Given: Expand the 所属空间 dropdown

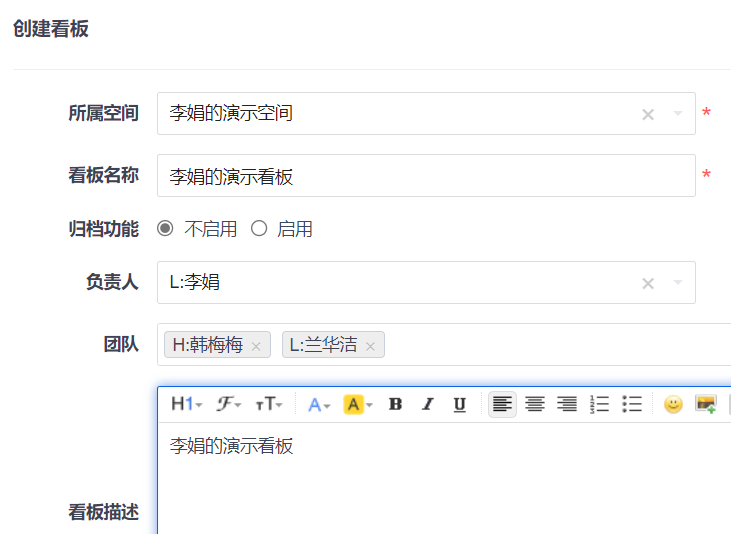Looking at the screenshot, I should point(678,113).
